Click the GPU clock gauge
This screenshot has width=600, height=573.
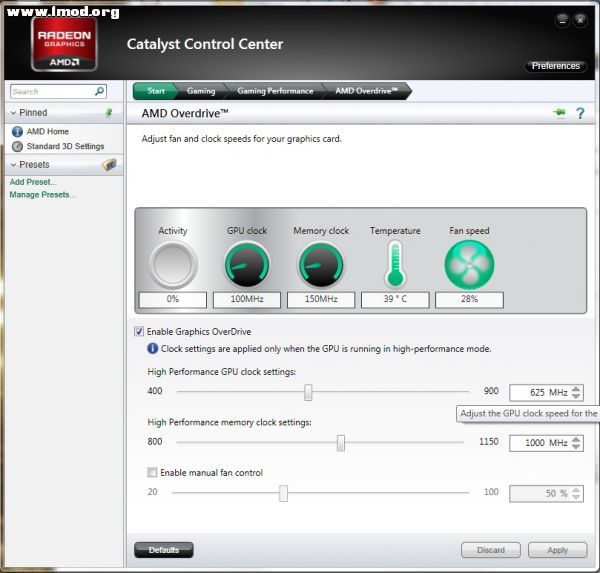(x=247, y=265)
